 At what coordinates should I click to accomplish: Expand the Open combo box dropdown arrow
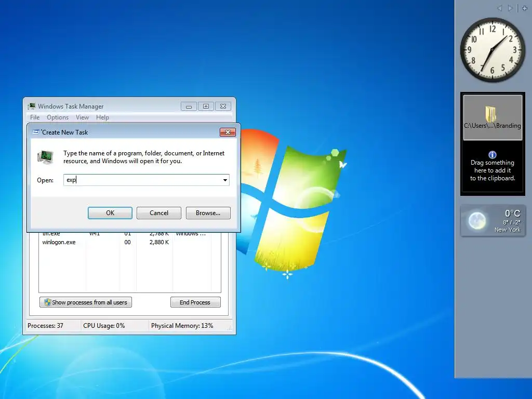click(225, 180)
